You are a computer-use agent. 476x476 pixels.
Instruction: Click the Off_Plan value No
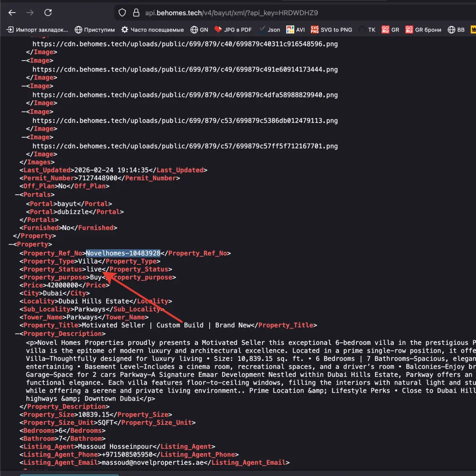click(62, 186)
